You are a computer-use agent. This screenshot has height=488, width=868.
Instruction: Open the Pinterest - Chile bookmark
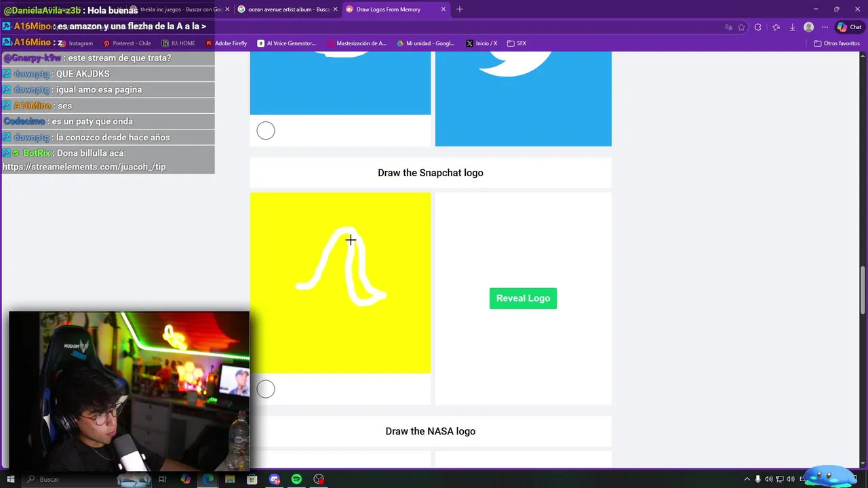(127, 43)
